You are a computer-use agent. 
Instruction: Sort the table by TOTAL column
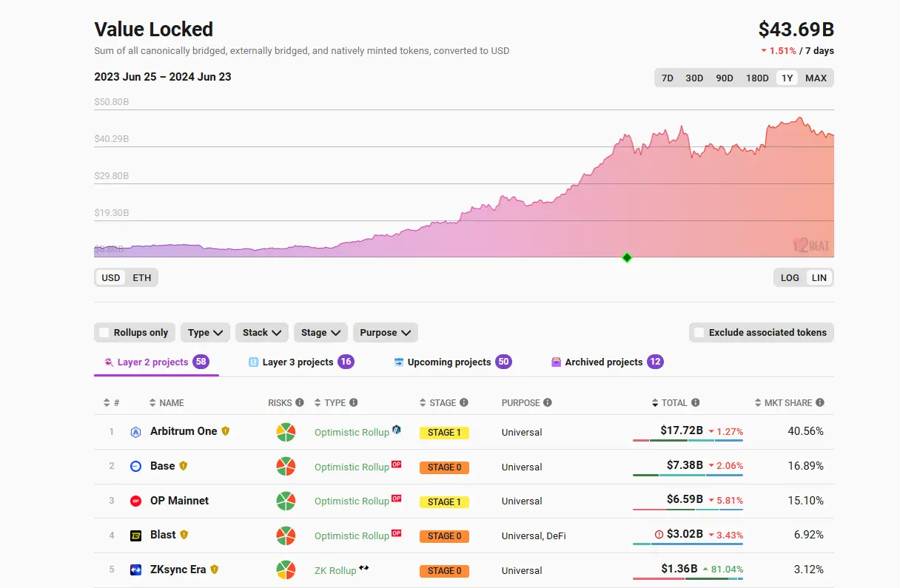click(x=674, y=403)
